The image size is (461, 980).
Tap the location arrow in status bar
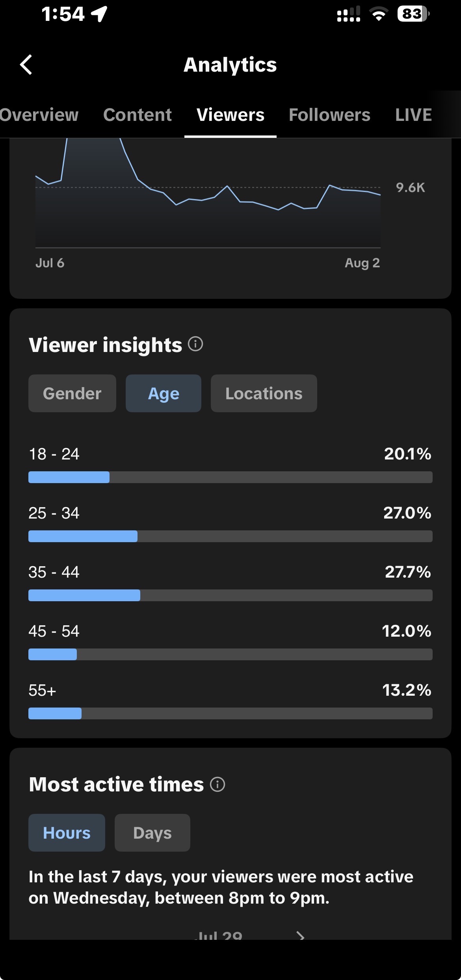coord(99,14)
